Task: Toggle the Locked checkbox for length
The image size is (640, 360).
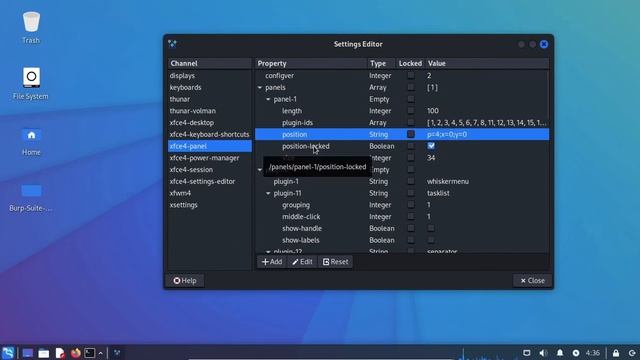Action: pos(411,111)
